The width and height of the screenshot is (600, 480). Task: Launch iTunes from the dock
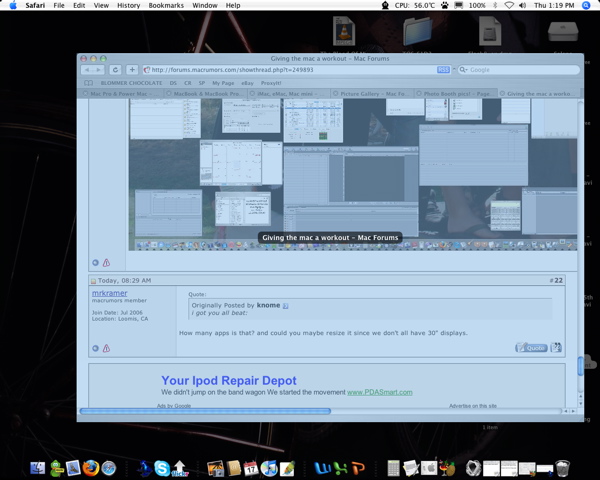[269, 468]
